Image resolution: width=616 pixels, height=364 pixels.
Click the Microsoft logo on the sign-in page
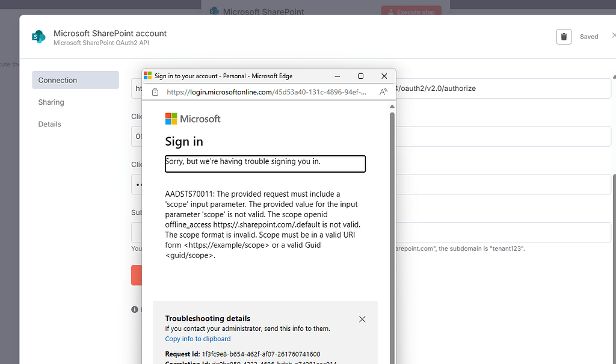coord(171,119)
